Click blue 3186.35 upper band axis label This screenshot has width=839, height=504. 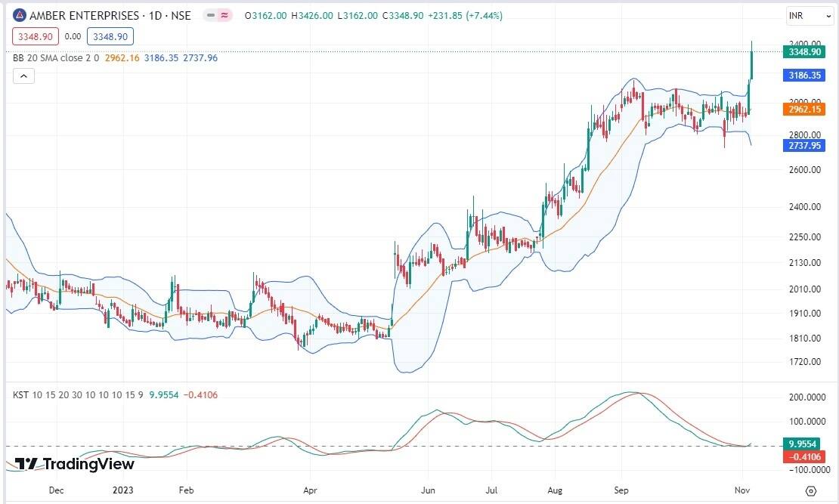point(804,76)
